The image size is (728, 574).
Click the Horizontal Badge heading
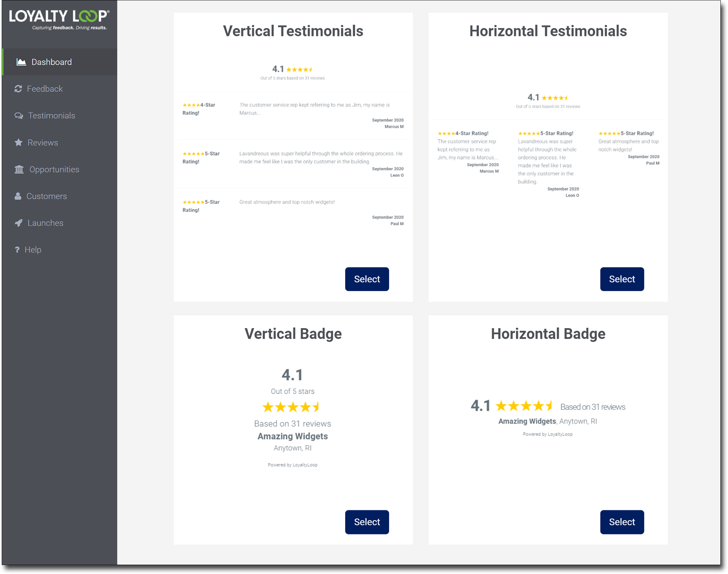tap(548, 334)
